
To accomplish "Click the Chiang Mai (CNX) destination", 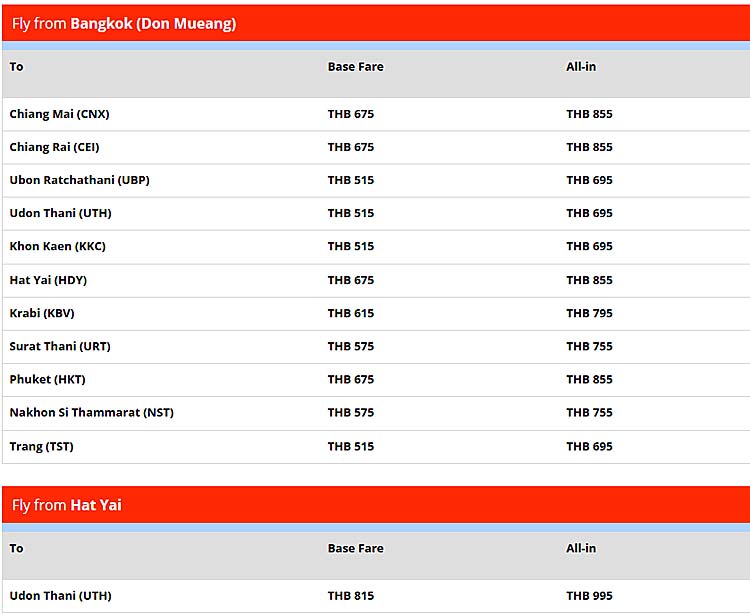I will tap(59, 114).
